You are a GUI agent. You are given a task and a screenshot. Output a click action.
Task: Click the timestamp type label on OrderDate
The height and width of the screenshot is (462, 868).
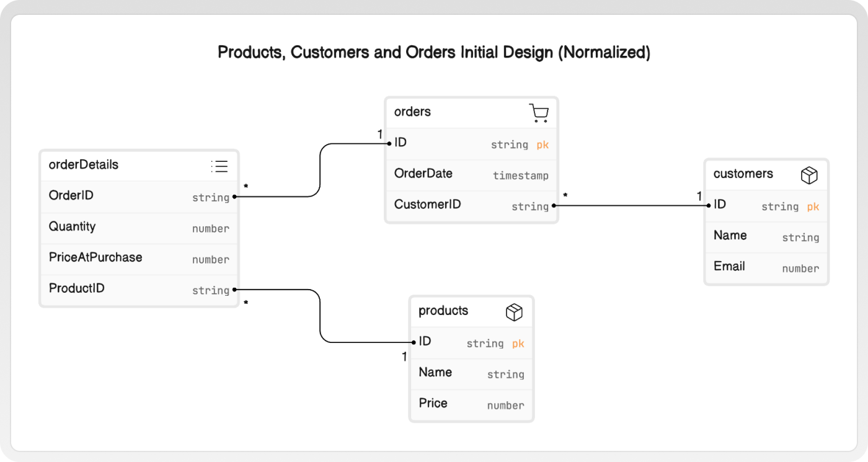click(520, 175)
